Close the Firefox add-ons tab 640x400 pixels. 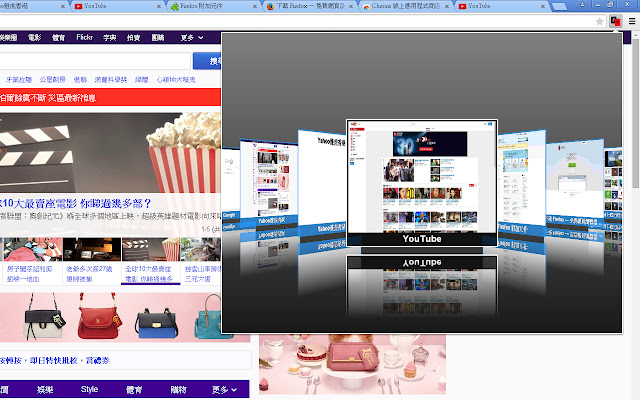click(x=255, y=6)
